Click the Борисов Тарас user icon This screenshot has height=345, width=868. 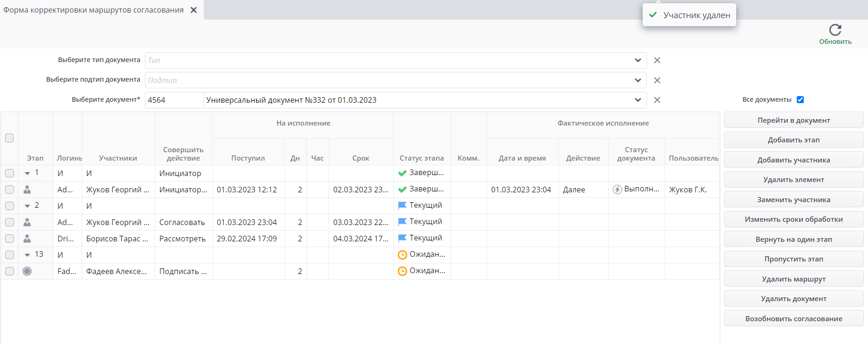[27, 239]
